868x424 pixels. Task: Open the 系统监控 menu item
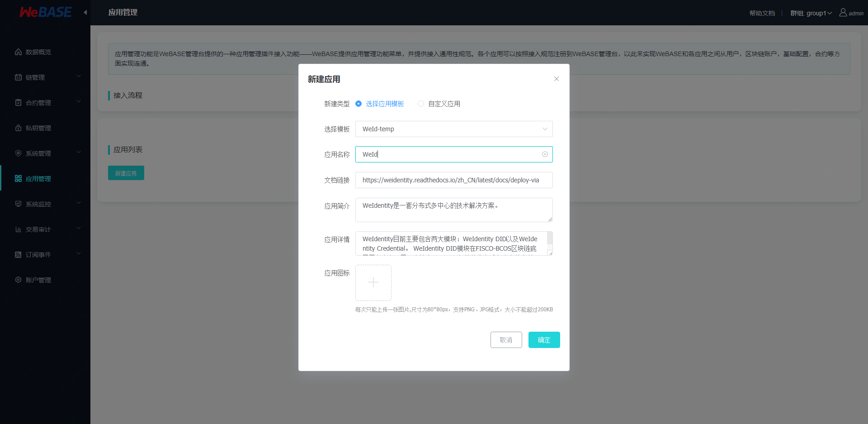(38, 204)
